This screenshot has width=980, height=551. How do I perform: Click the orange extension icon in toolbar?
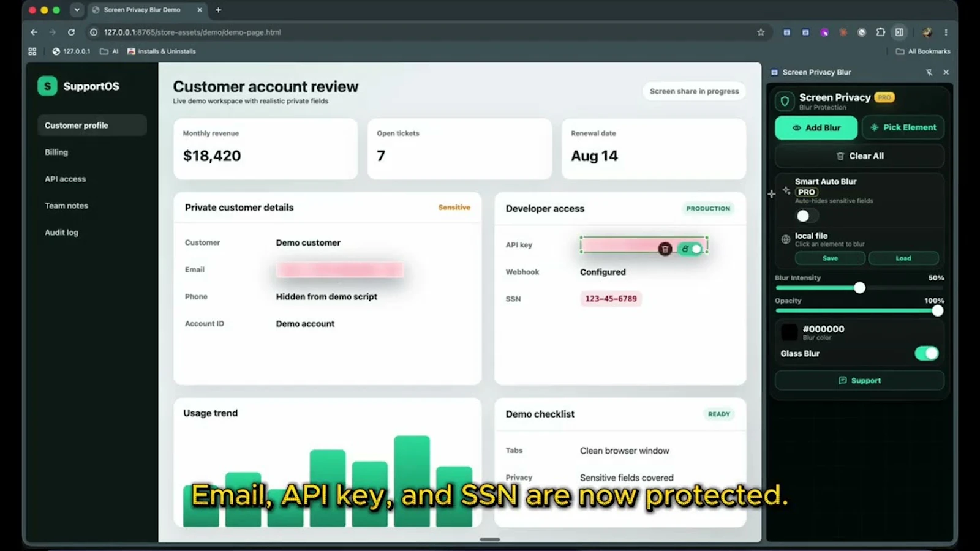click(x=843, y=32)
